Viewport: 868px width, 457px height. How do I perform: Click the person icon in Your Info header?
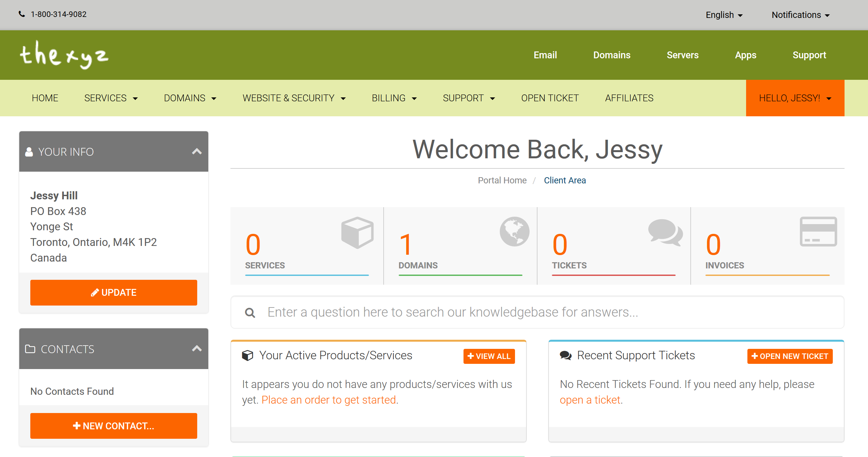tap(29, 151)
